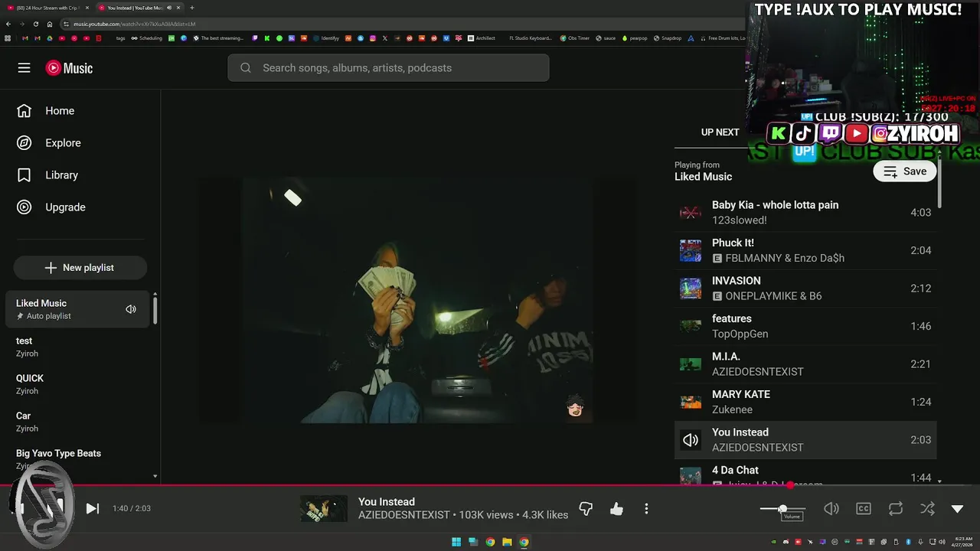Viewport: 980px width, 551px height.
Task: Adjust the volume slider
Action: tap(782, 509)
